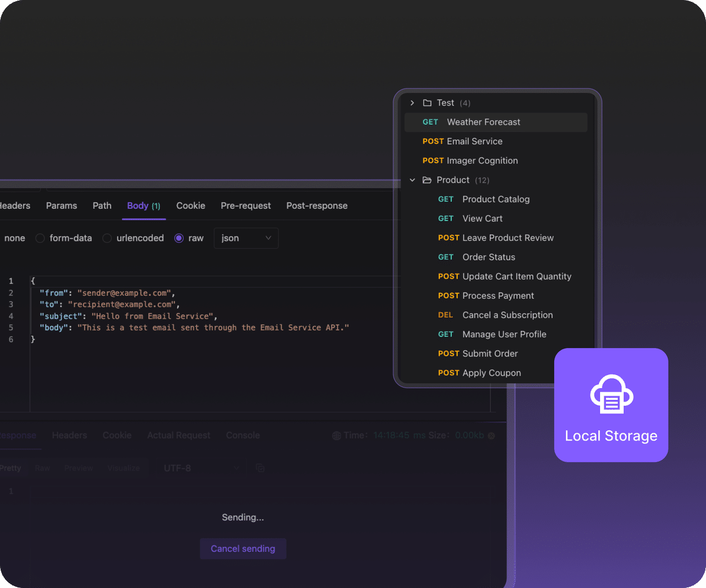
Task: Click the Test collection folder icon
Action: (x=427, y=102)
